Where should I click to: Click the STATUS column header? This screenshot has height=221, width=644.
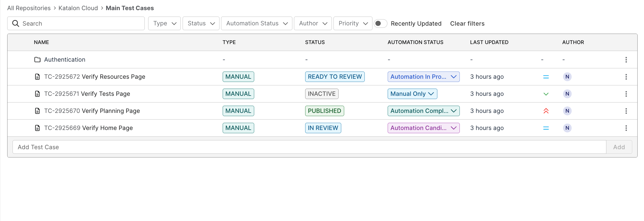(315, 42)
